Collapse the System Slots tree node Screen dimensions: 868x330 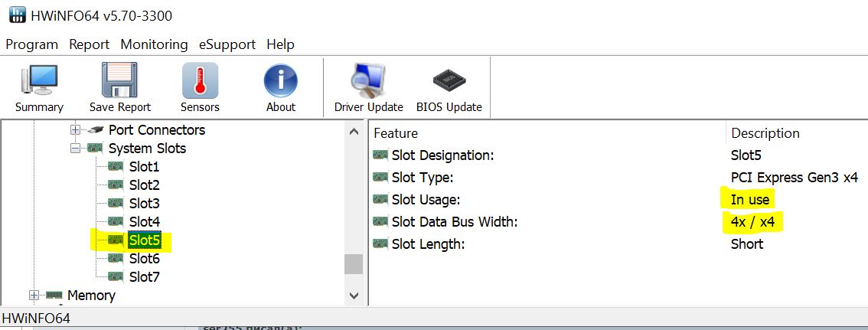coord(76,149)
